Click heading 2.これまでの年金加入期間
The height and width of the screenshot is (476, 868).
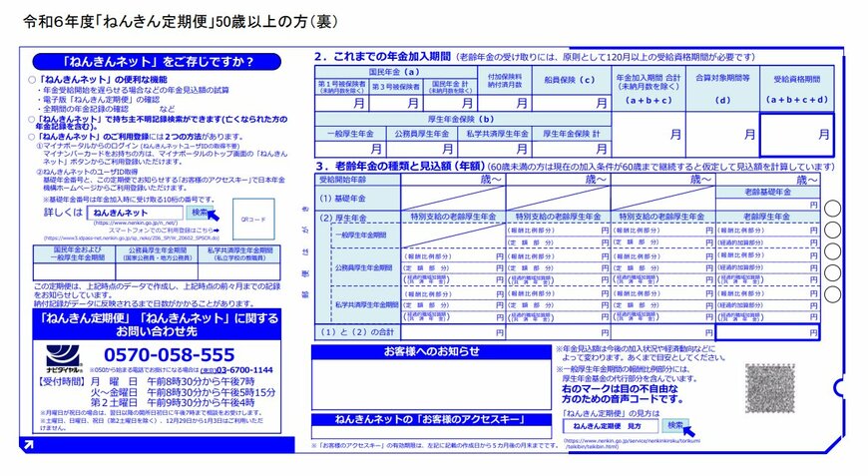click(x=382, y=57)
